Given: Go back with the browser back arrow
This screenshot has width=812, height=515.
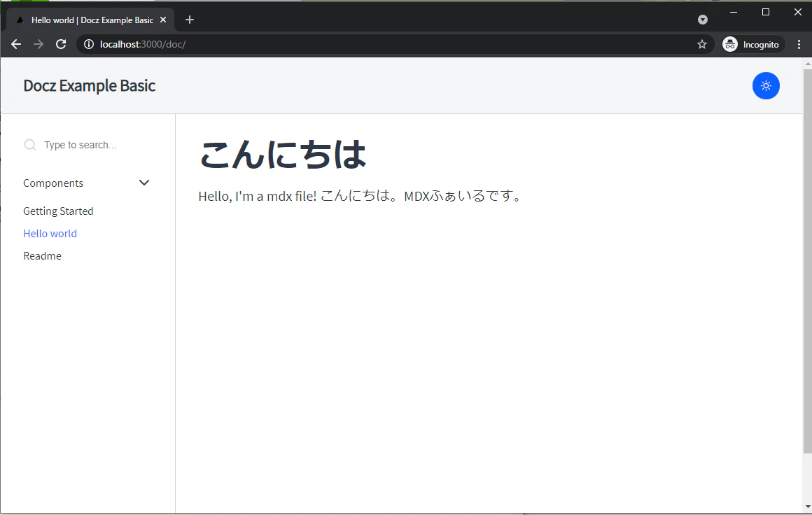Looking at the screenshot, I should click(16, 45).
